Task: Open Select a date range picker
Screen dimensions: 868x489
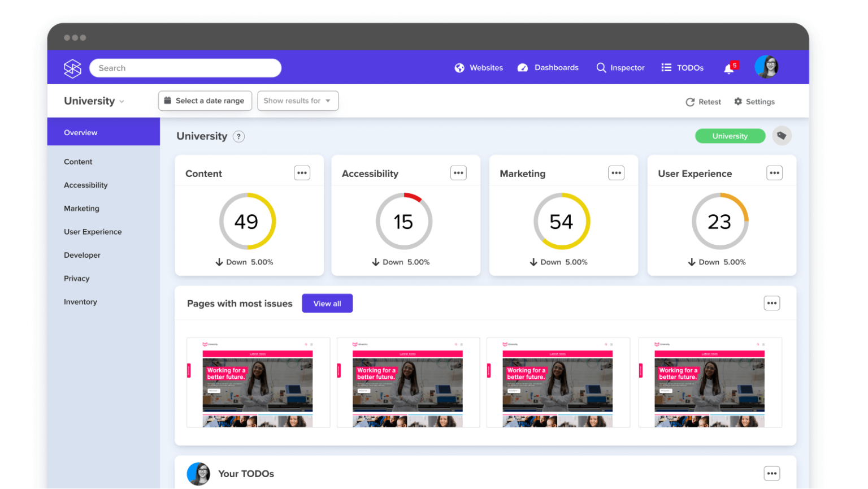Action: point(205,101)
